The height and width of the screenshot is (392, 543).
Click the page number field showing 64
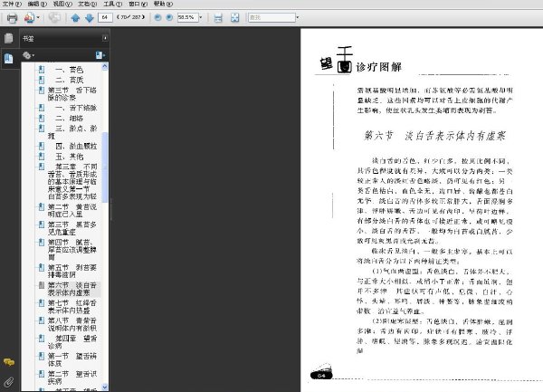[x=105, y=17]
